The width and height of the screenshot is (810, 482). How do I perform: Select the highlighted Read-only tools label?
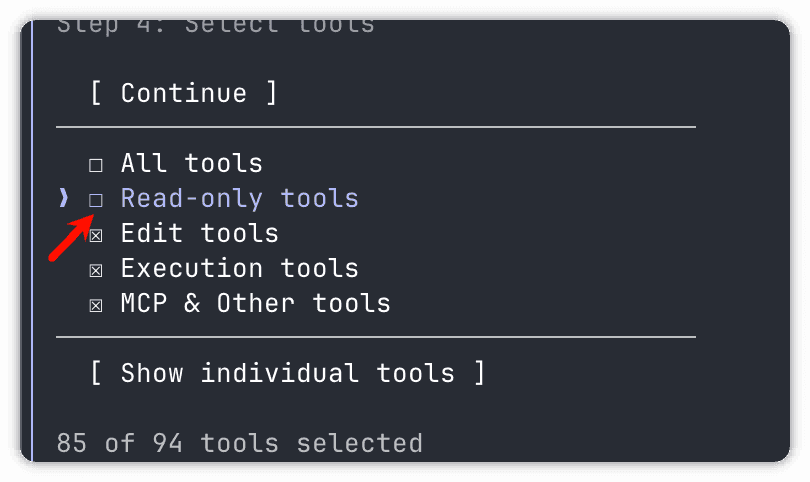coord(239,199)
